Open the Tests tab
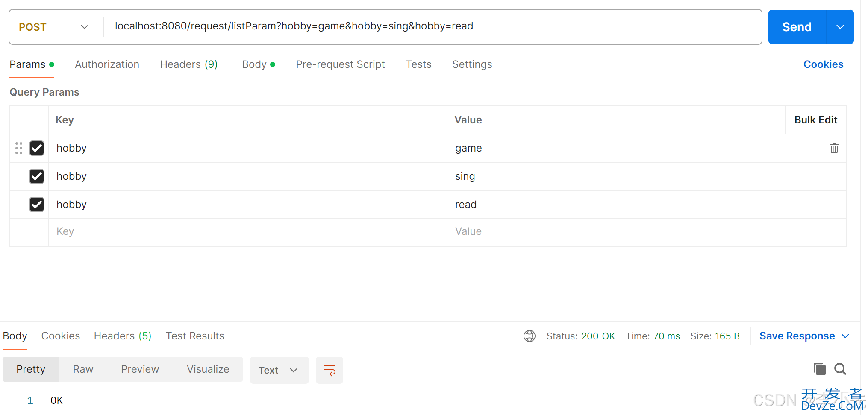The height and width of the screenshot is (415, 868). coord(418,64)
